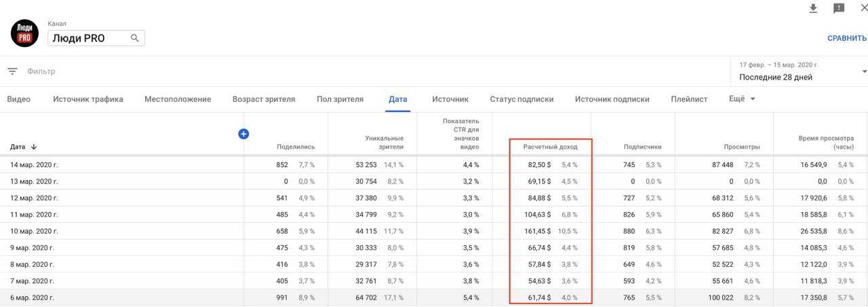
Task: Click the 64 702 unique viewers value
Action: [x=366, y=298]
